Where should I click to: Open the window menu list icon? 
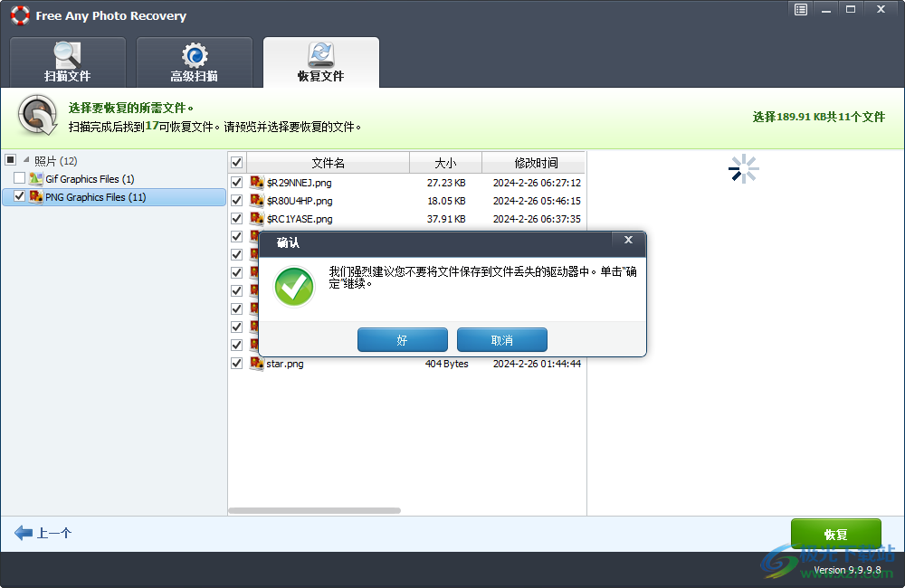point(799,9)
